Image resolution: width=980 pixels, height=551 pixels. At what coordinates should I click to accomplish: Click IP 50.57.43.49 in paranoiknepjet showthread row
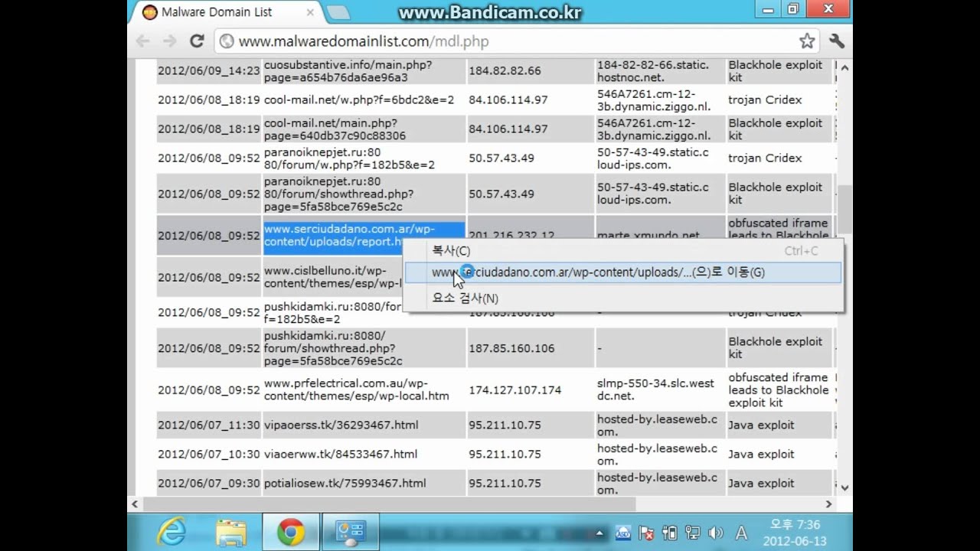coord(501,194)
